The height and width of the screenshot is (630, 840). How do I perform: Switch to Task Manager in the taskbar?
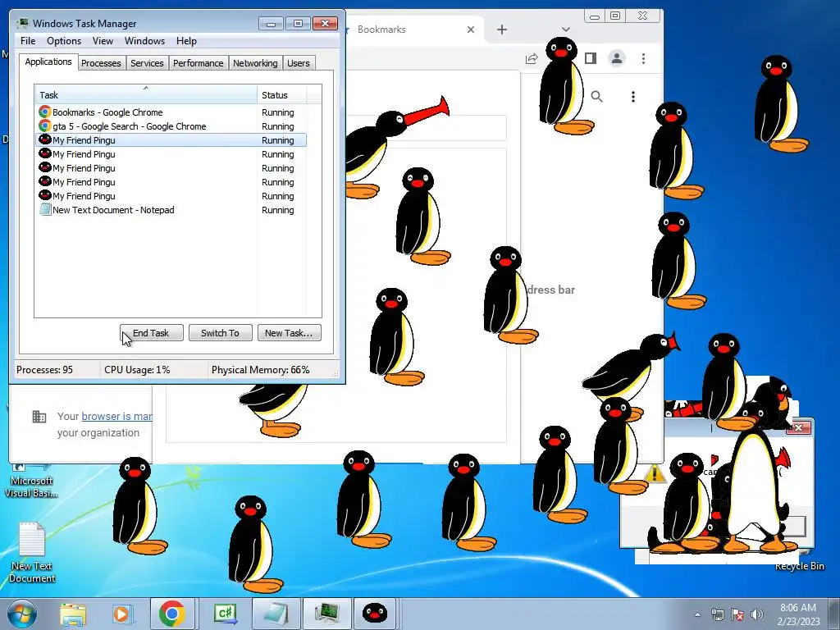coord(326,614)
